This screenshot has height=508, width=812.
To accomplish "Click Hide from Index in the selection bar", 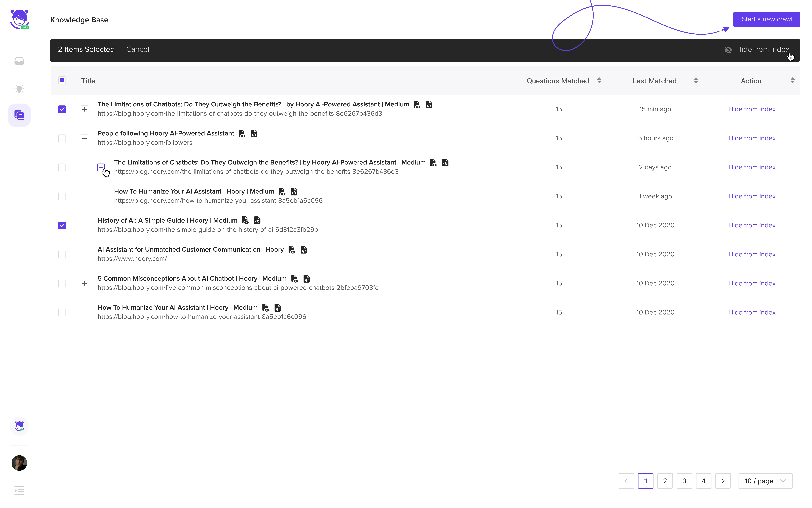I will click(x=763, y=49).
